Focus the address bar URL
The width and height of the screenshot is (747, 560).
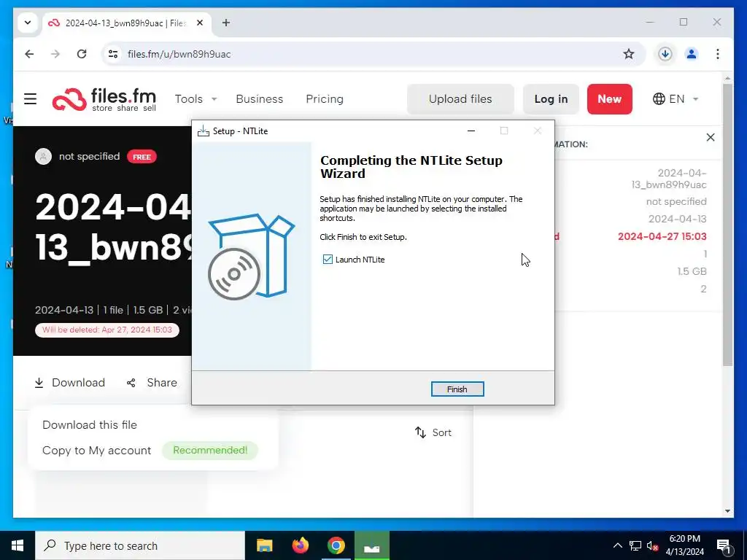(x=179, y=54)
